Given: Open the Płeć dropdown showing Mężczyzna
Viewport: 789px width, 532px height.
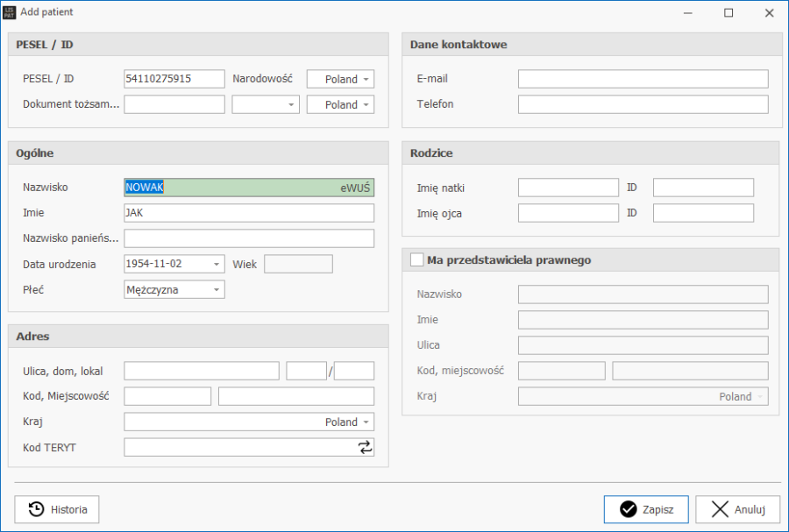Looking at the screenshot, I should coord(217,289).
